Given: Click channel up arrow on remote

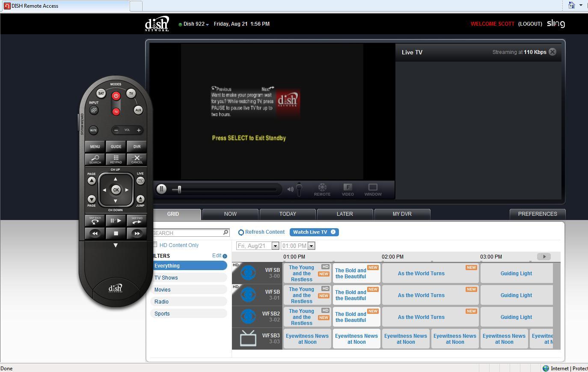Looking at the screenshot, I should point(116,179).
